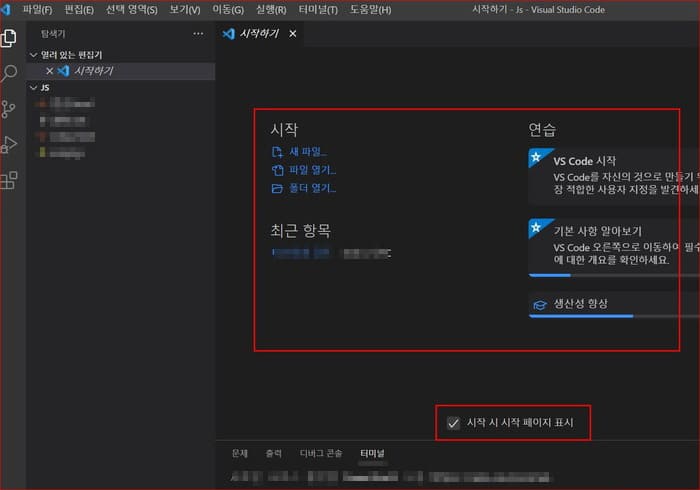Open the 편집(E) menu
This screenshot has height=490, width=700.
[x=79, y=9]
